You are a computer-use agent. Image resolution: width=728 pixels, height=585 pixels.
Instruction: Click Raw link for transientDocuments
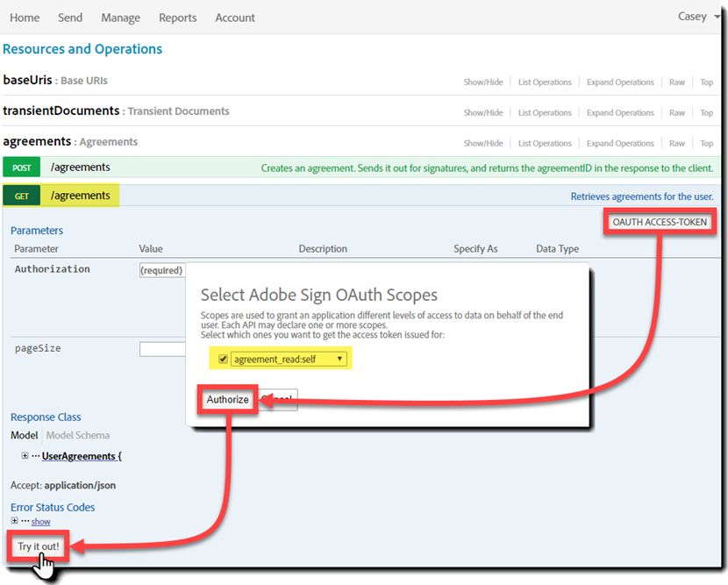[676, 113]
